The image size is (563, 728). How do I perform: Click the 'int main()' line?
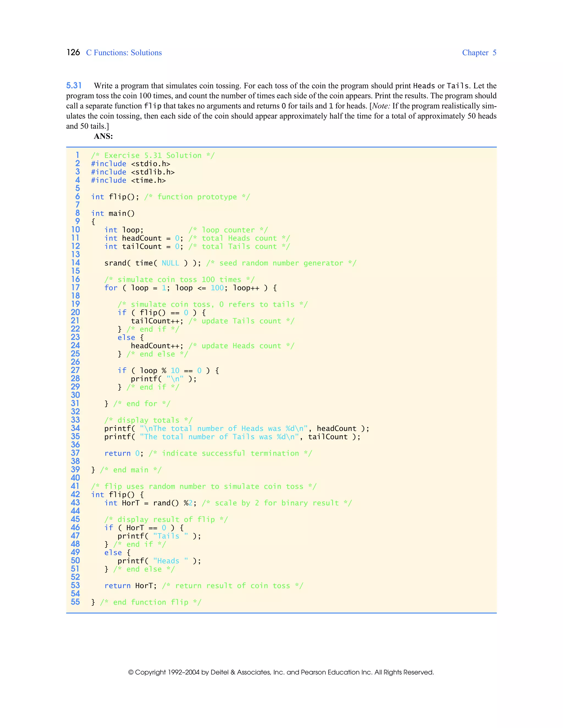[x=113, y=214]
